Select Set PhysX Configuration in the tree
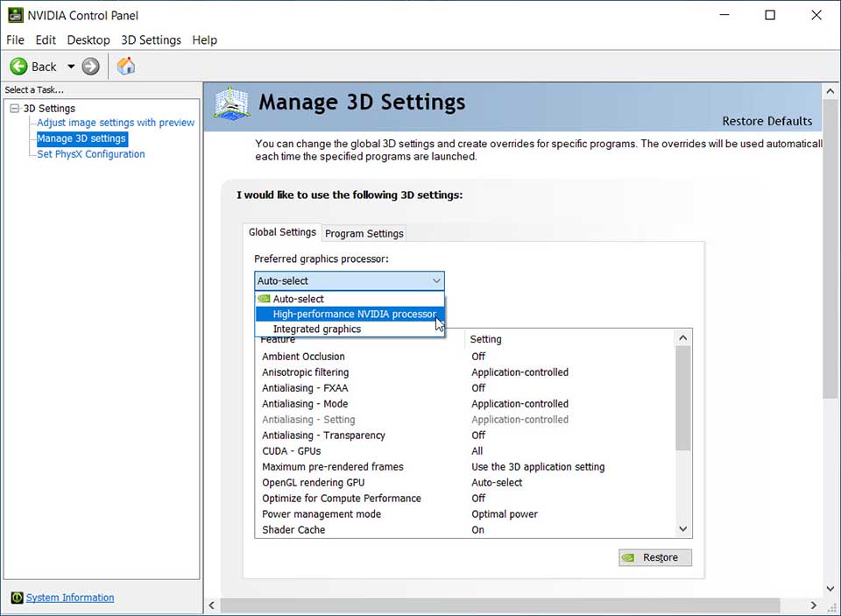The height and width of the screenshot is (616, 841). pos(90,154)
